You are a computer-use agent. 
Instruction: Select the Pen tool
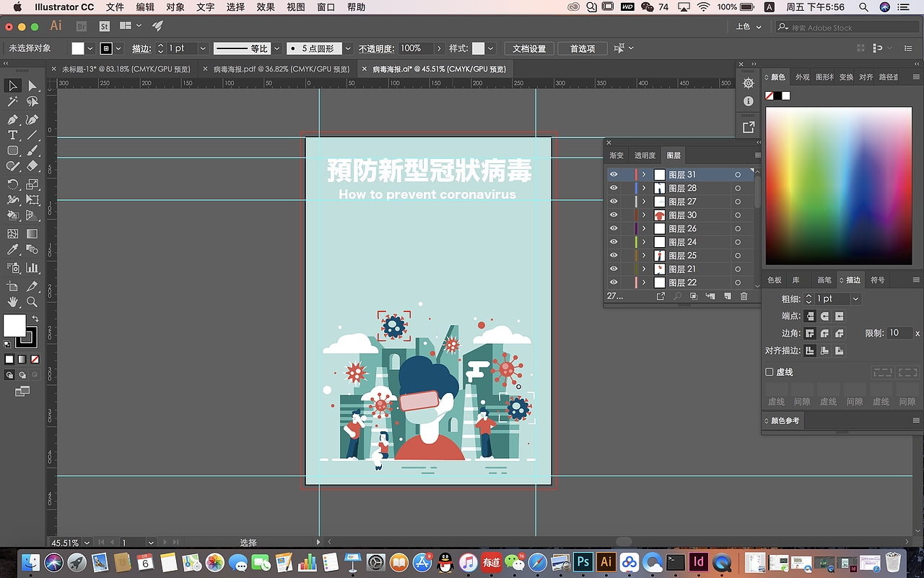(x=13, y=119)
